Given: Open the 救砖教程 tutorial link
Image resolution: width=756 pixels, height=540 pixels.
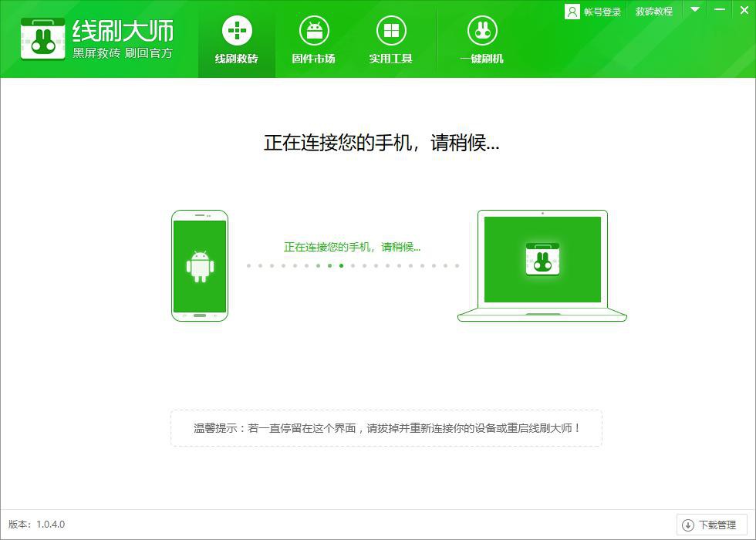Looking at the screenshot, I should pos(654,12).
